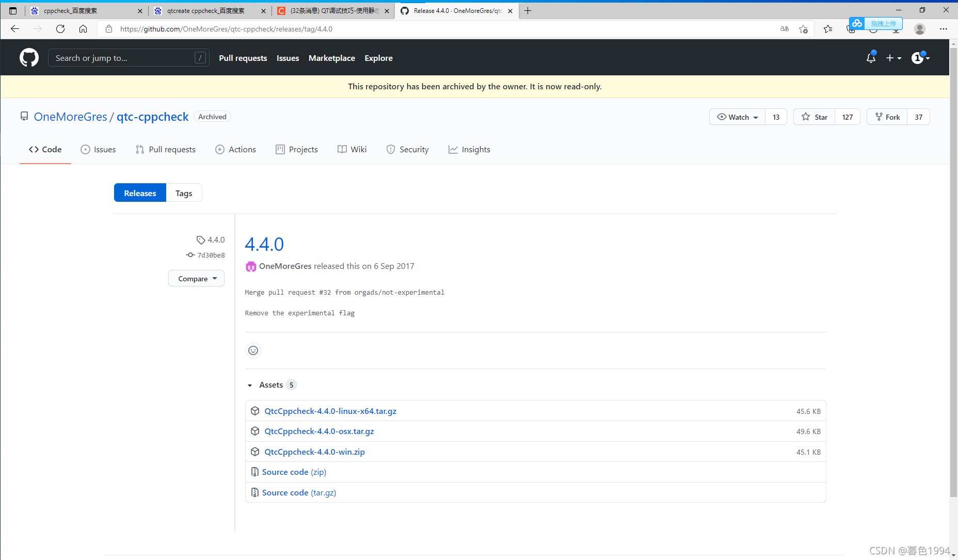Screen dimensions: 958x560
Task: Open the 4.4.0 tag link
Action: pos(211,240)
